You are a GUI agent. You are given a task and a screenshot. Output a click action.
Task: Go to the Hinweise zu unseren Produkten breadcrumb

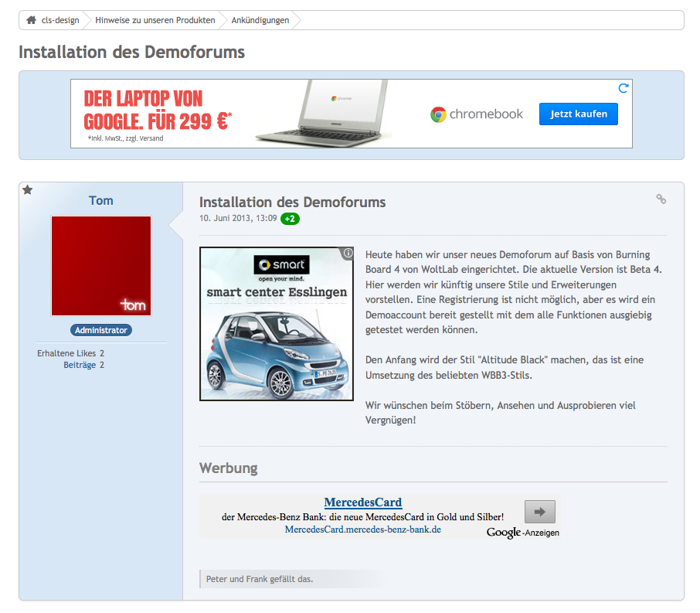pyautogui.click(x=155, y=20)
